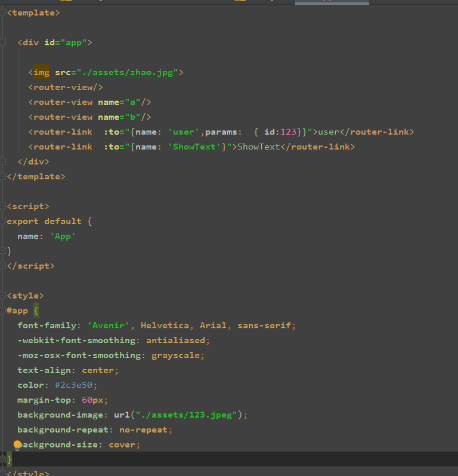
Task: Click the #app CSS selector
Action: pos(17,311)
